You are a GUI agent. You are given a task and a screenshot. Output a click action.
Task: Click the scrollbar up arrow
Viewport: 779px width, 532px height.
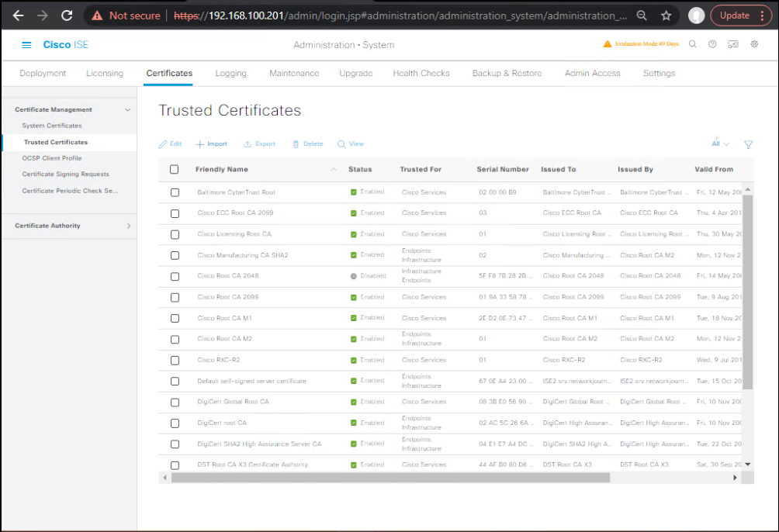(748, 190)
